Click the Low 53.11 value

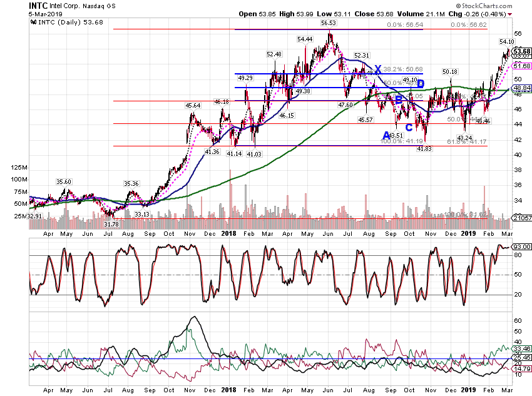click(334, 14)
